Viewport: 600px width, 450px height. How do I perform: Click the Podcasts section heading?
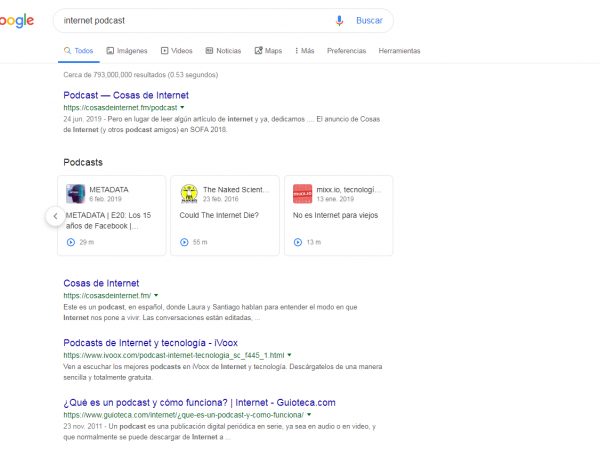(83, 163)
